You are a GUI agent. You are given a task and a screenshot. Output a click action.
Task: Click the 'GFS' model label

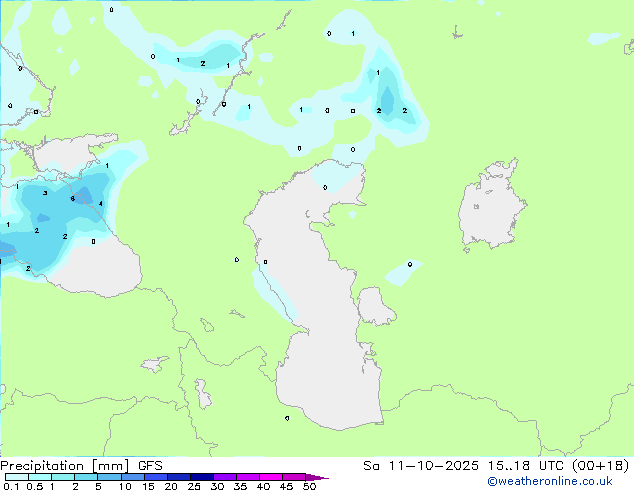tap(150, 466)
